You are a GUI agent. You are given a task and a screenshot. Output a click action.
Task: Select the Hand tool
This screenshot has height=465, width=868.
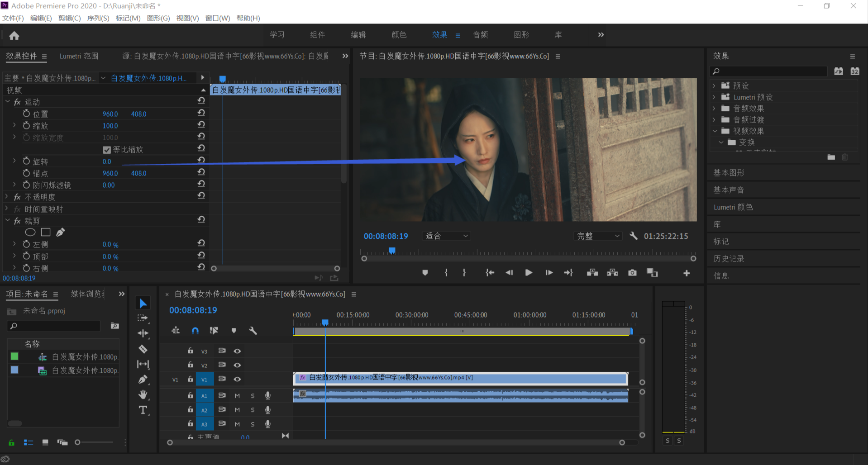coord(143,394)
